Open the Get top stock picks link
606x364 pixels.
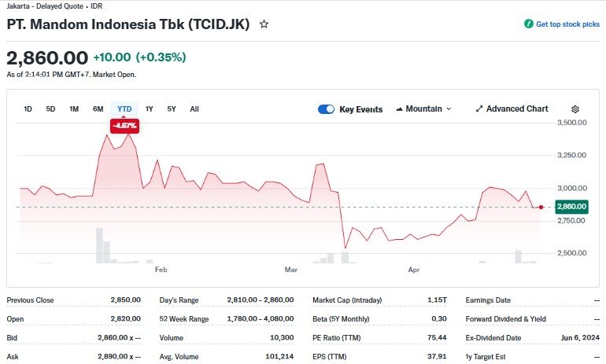coord(567,24)
